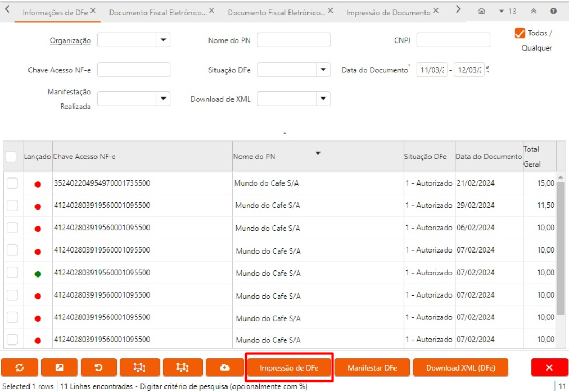Go to the home icon
This screenshot has height=392, width=569.
(x=481, y=11)
